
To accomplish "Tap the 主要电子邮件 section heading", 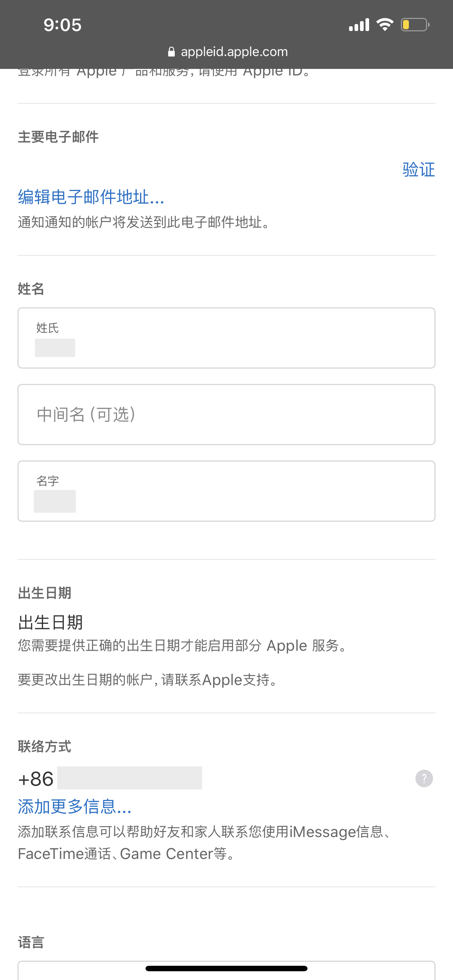I will pyautogui.click(x=58, y=137).
